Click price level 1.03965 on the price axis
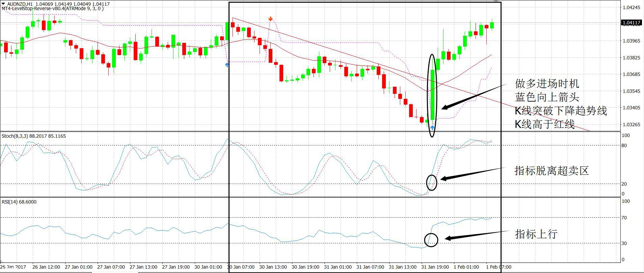This screenshot has height=273, width=644. (x=631, y=41)
